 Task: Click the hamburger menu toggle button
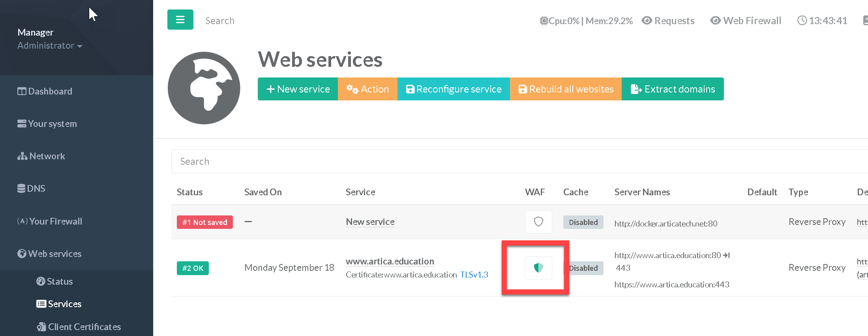[x=180, y=20]
